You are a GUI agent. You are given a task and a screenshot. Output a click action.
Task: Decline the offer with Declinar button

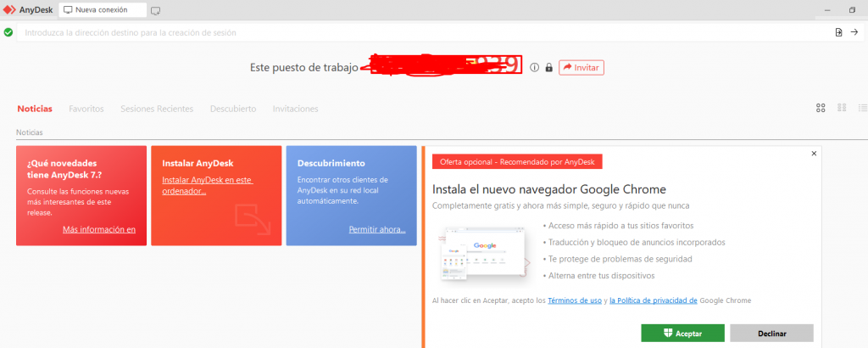click(x=771, y=333)
